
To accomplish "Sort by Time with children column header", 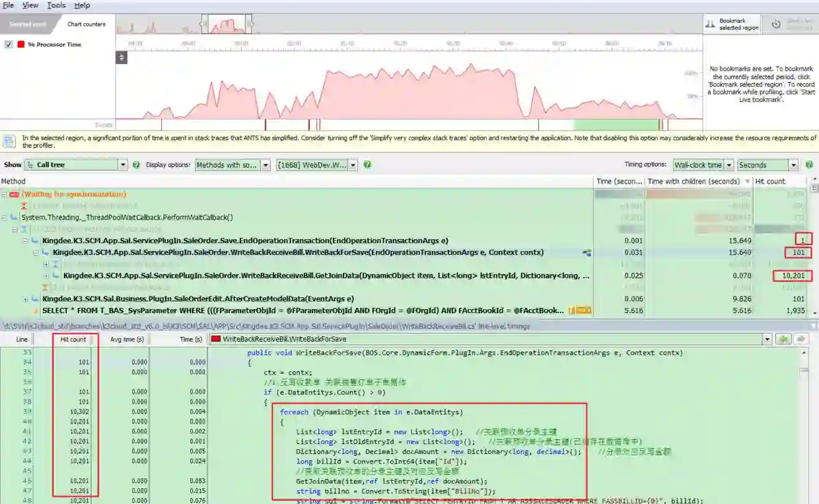I will 699,181.
